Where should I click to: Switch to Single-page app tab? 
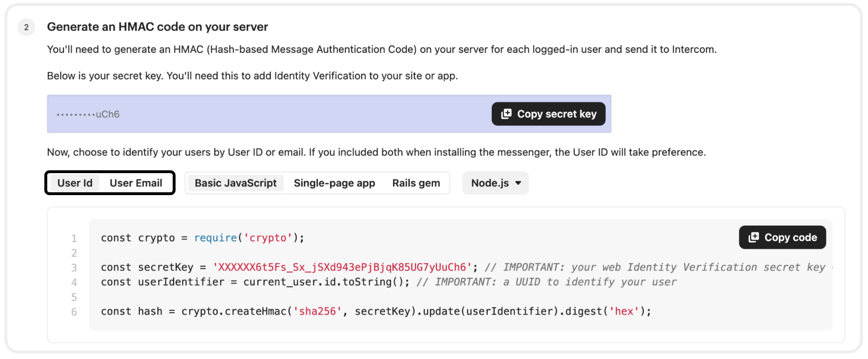[x=334, y=183]
